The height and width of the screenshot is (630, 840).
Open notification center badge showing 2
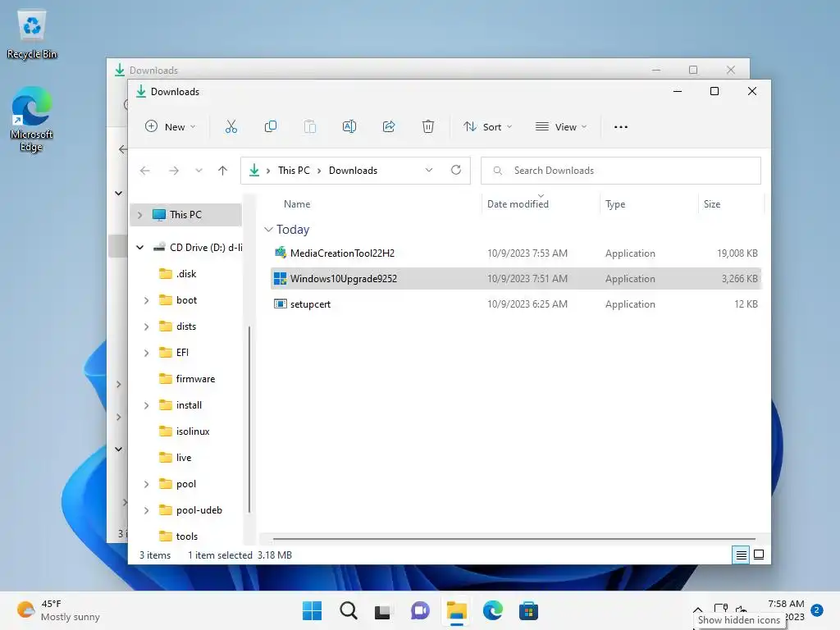(816, 610)
